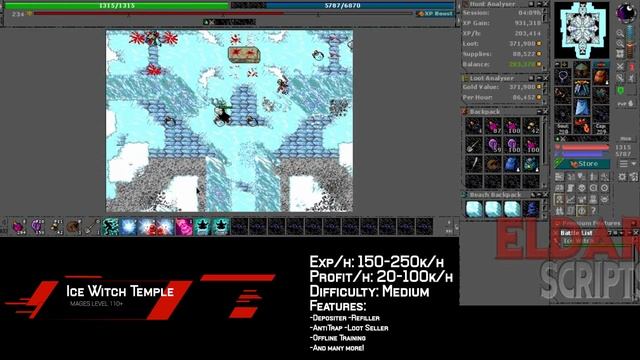
Task: Click the compass rose beside the minimap
Action: (x=627, y=12)
